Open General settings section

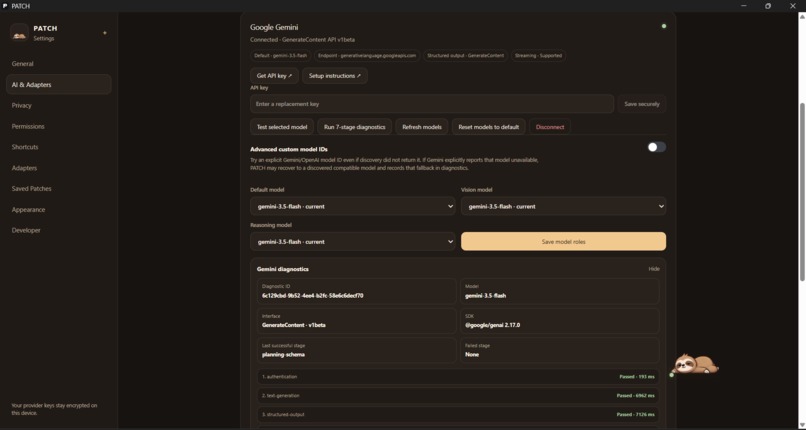point(59,64)
